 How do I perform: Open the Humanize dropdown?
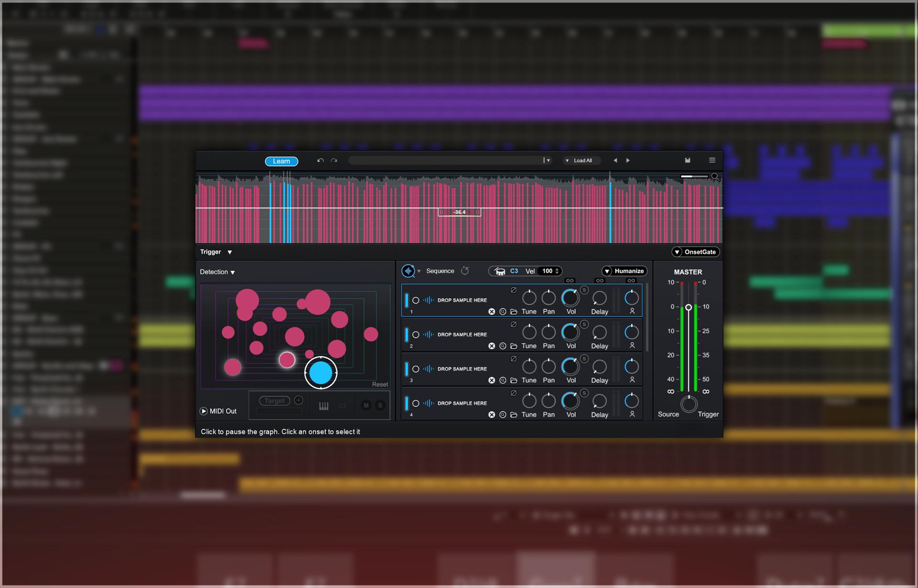tap(624, 271)
